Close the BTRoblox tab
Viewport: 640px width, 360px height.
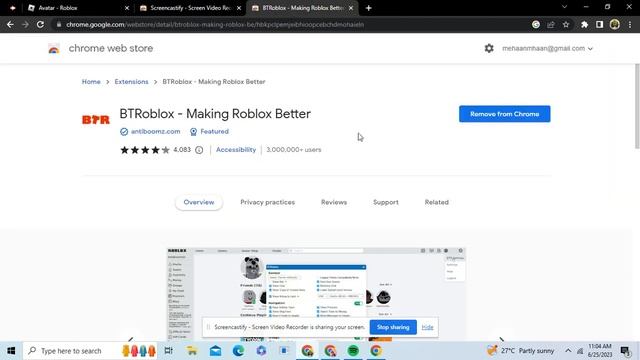(x=351, y=8)
